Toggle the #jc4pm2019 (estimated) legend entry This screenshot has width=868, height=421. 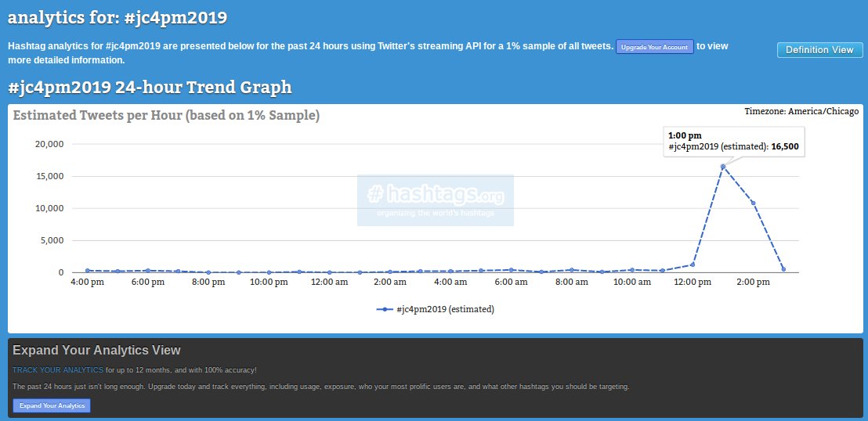(435, 309)
